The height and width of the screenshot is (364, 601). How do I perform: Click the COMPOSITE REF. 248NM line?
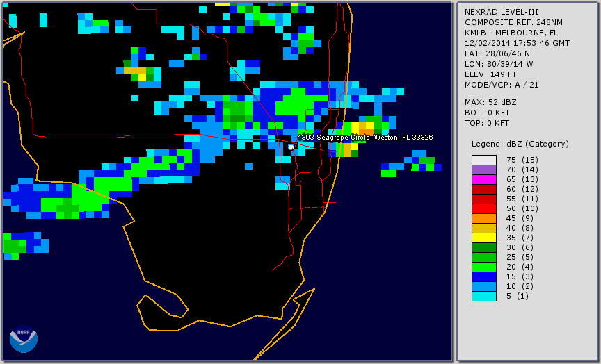(513, 23)
